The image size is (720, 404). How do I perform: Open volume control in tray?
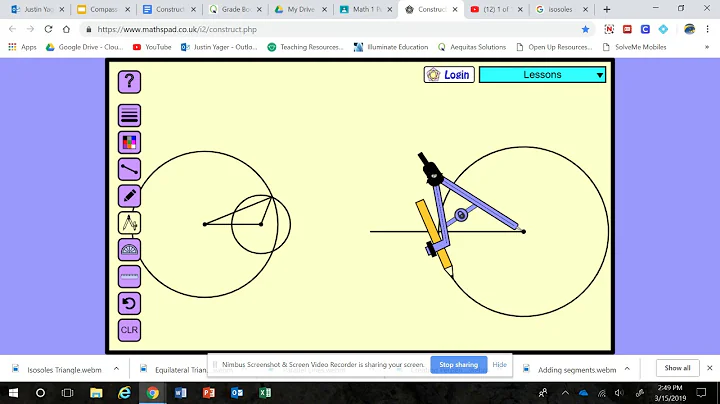(619, 393)
